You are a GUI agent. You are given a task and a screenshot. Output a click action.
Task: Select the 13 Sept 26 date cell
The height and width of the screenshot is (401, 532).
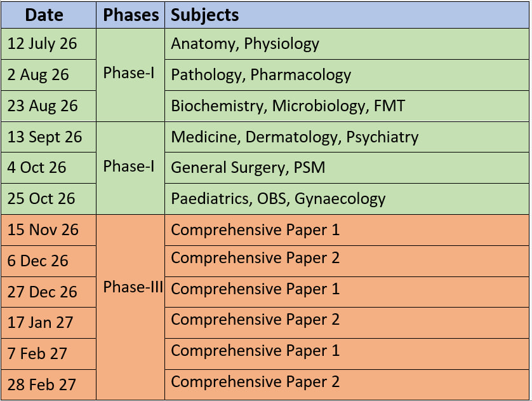(48, 137)
